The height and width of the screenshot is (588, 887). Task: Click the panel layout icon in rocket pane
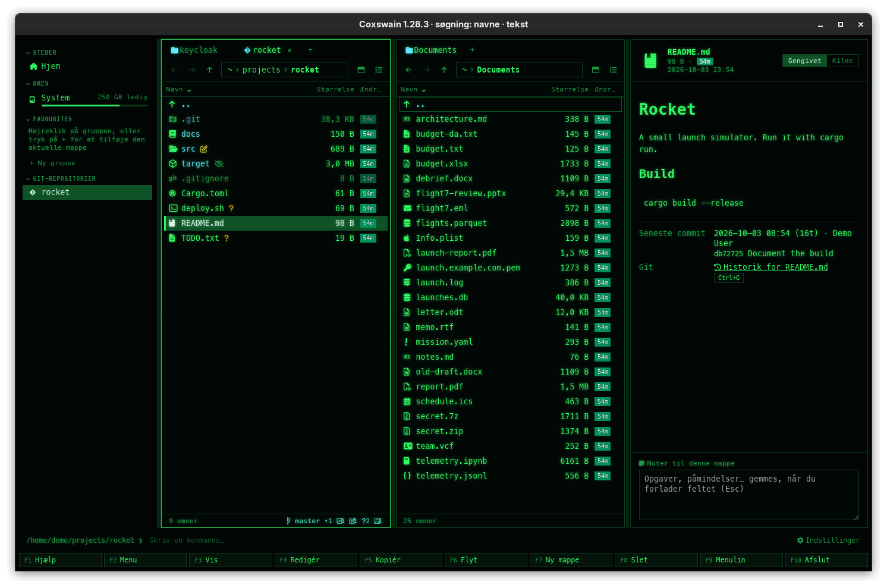coord(361,70)
